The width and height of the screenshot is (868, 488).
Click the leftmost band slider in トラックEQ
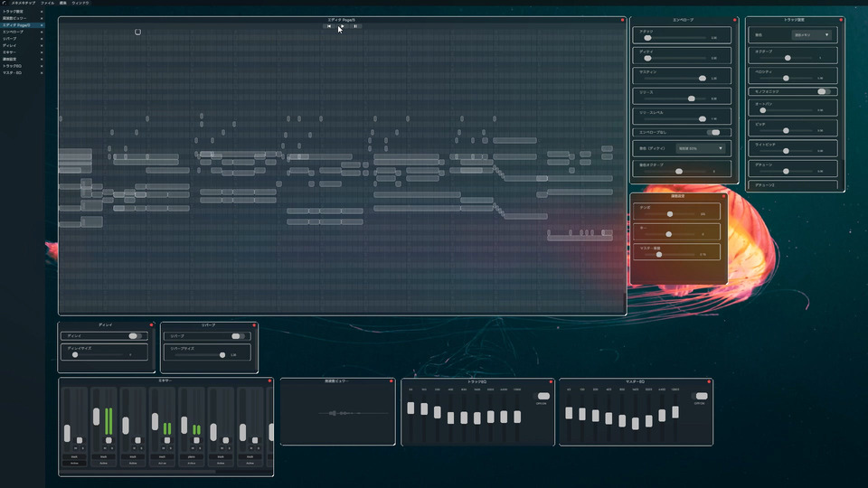coord(410,408)
